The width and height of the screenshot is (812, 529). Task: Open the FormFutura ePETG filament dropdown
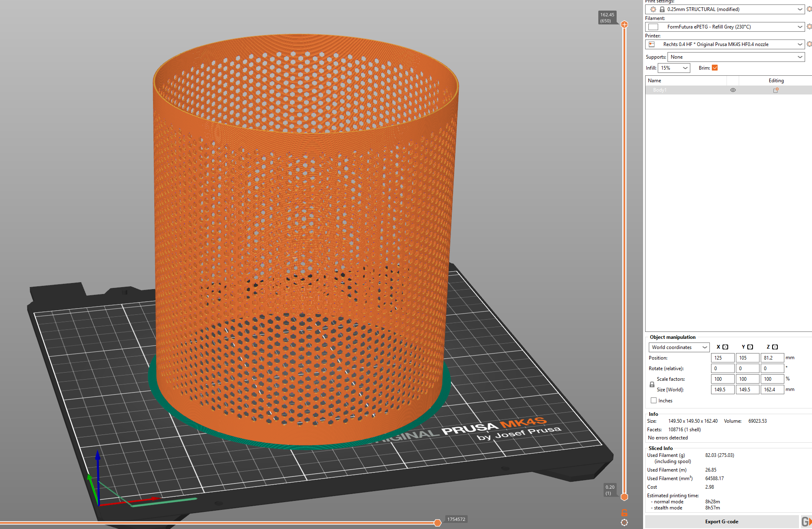tap(725, 27)
